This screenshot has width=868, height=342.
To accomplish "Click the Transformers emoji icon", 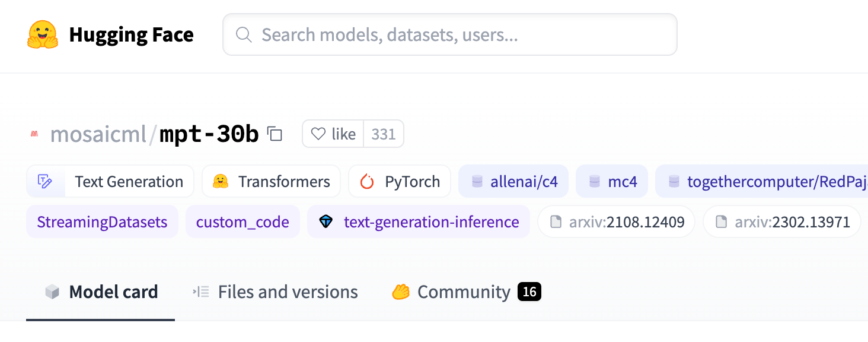I will (x=221, y=182).
